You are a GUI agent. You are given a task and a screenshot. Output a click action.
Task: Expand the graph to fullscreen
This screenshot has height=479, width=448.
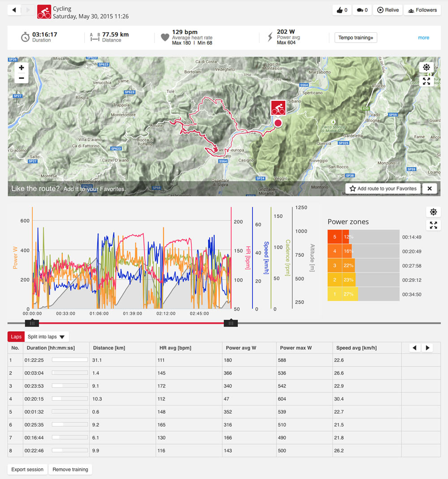tap(433, 225)
